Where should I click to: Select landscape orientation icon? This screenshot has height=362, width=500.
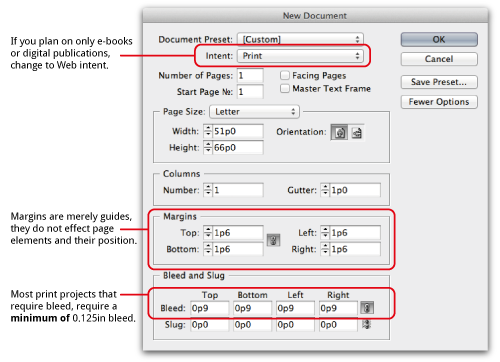point(357,132)
